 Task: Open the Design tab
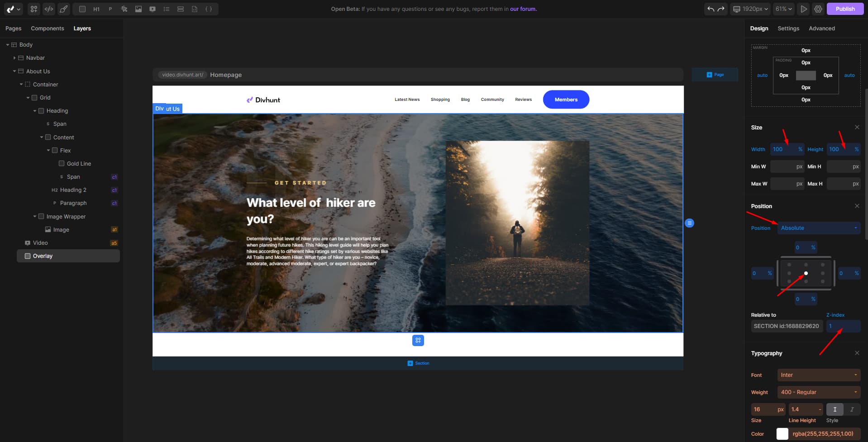tap(759, 29)
